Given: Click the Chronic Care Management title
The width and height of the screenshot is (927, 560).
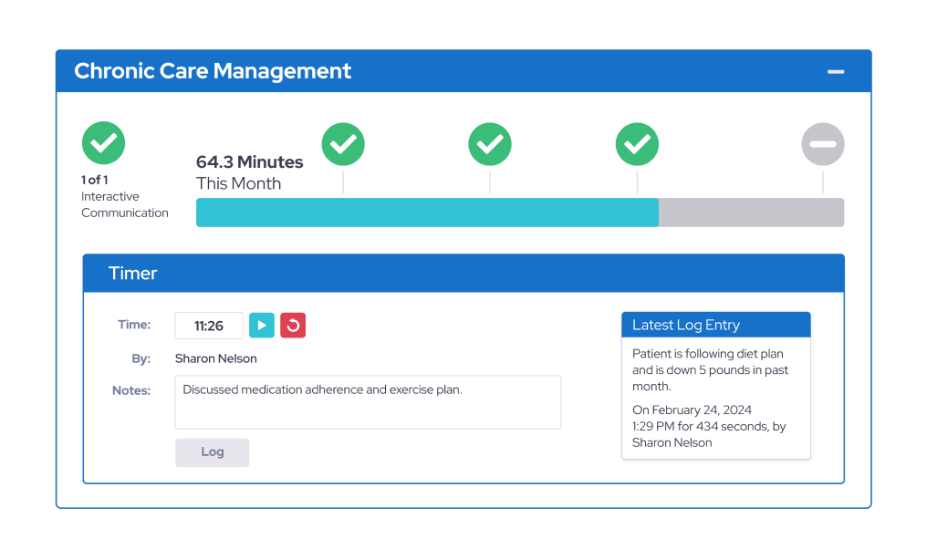Looking at the screenshot, I should [x=213, y=71].
